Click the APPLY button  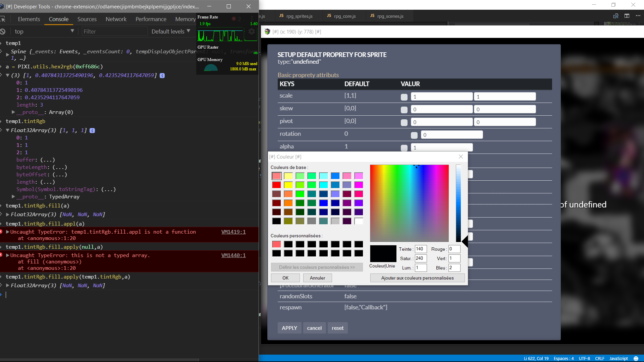pos(289,328)
